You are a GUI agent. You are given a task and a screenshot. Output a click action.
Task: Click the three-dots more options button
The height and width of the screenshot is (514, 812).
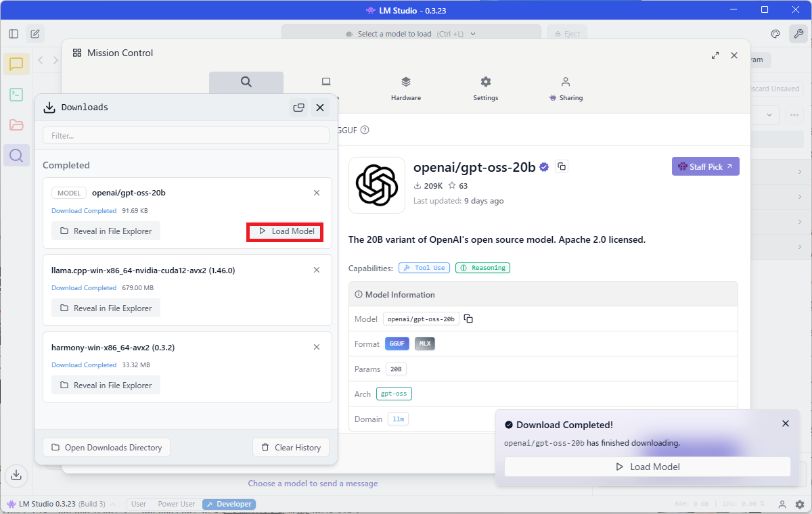(x=794, y=115)
